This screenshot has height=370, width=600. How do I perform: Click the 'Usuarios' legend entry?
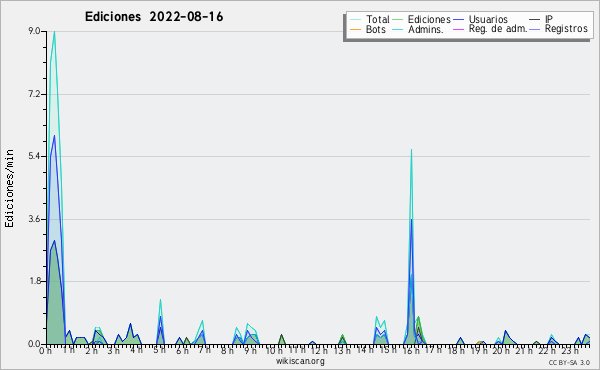point(488,19)
